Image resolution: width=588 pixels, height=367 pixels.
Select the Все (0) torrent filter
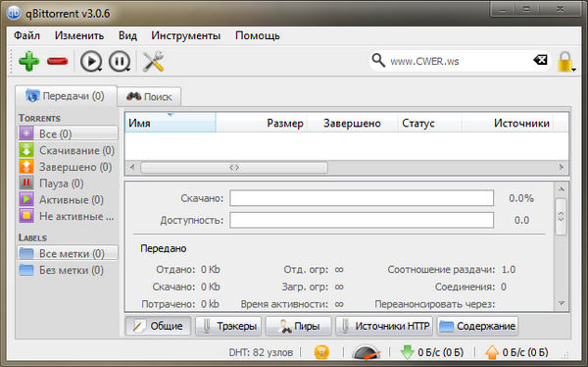tap(68, 133)
